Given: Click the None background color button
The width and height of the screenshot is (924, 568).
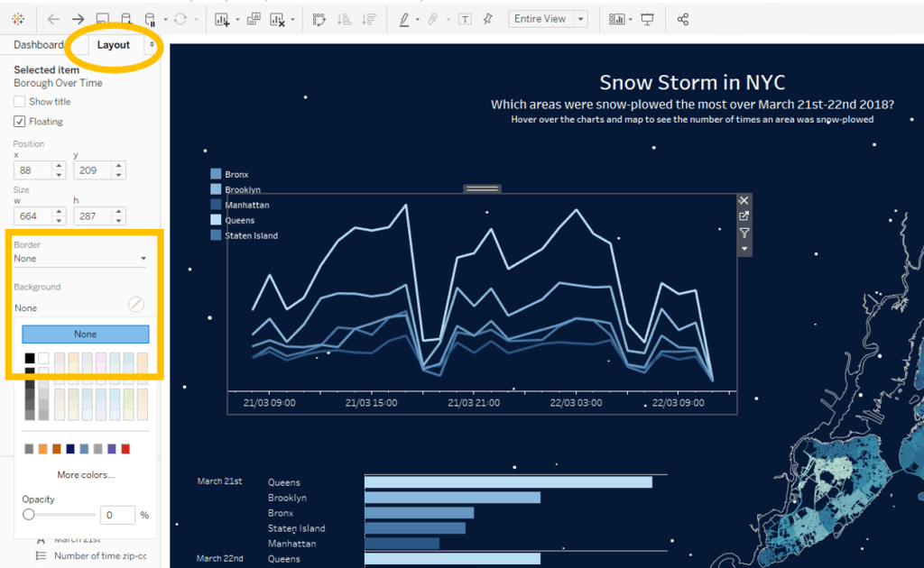Looking at the screenshot, I should click(86, 334).
